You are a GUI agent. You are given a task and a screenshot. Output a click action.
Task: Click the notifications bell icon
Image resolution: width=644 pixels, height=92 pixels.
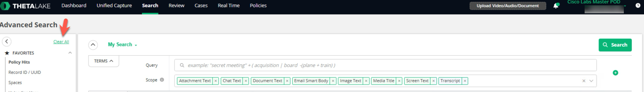pyautogui.click(x=556, y=6)
